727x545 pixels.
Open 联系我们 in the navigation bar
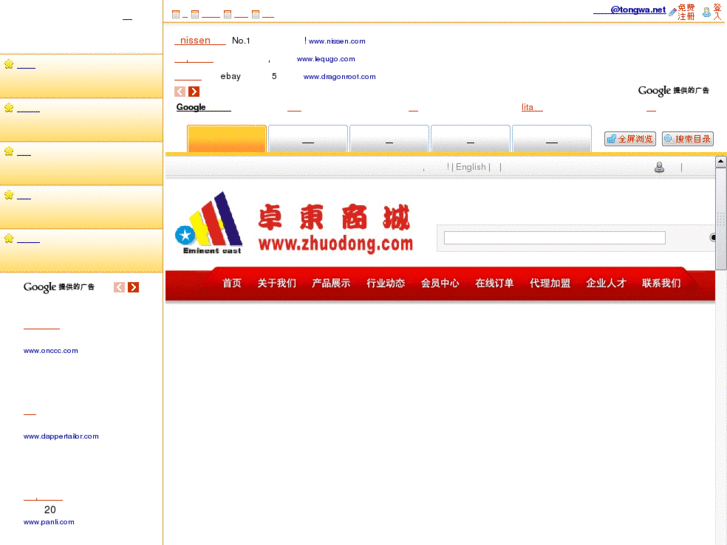pyautogui.click(x=662, y=283)
